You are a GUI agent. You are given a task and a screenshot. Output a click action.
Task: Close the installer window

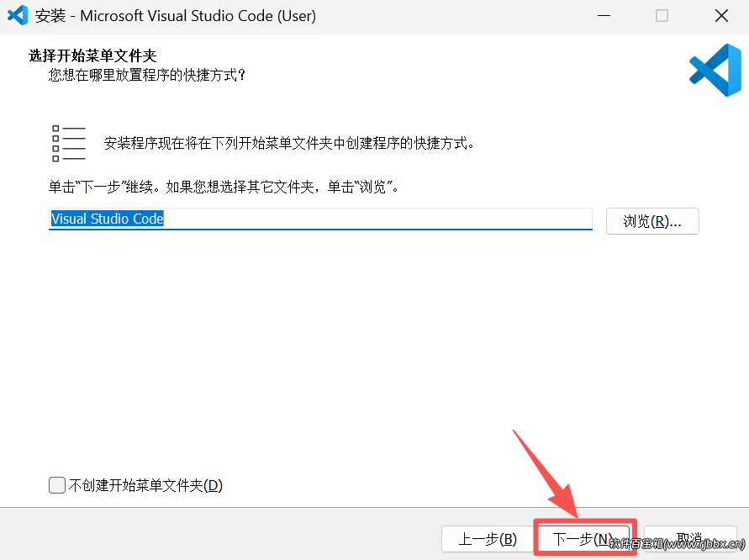click(721, 16)
